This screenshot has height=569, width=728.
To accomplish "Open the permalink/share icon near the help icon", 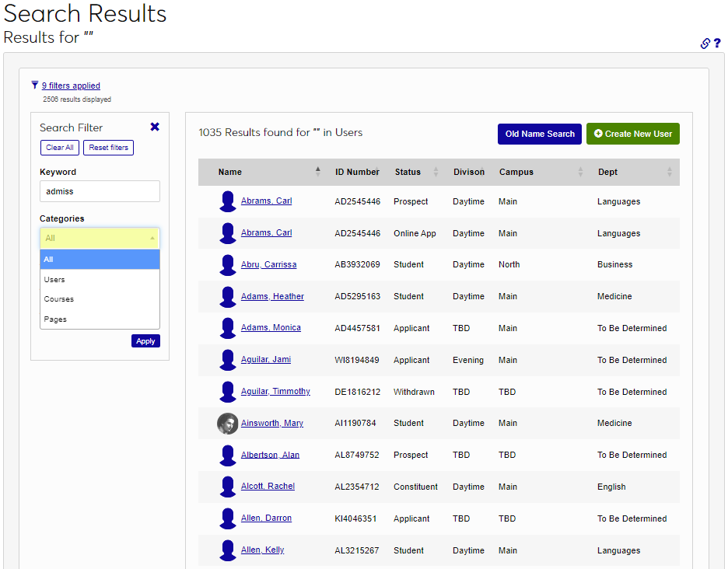I will point(705,44).
